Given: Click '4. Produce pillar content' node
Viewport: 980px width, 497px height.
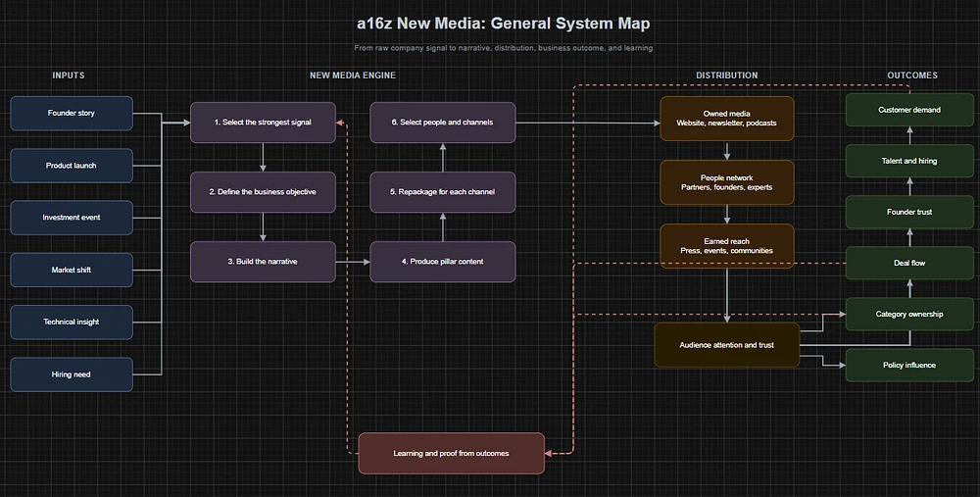Looking at the screenshot, I should [x=443, y=262].
